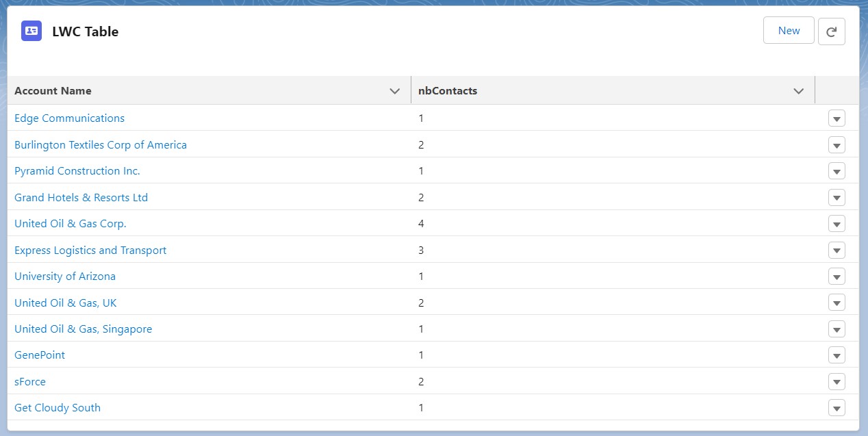
Task: Click the LWC Table contact card icon
Action: (x=31, y=31)
